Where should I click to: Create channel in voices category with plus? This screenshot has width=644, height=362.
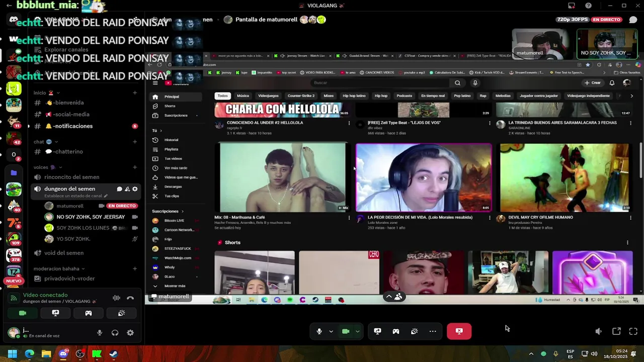135,167
